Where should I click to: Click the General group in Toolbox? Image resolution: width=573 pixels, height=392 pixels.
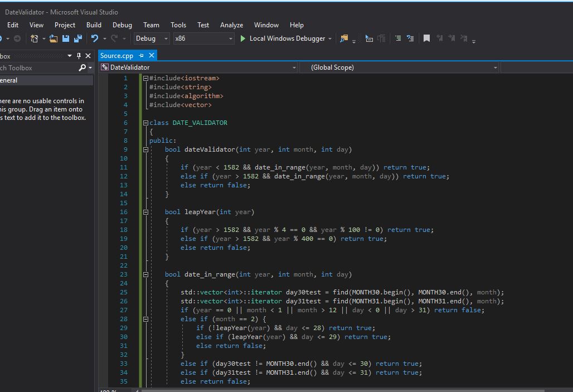tap(11, 80)
